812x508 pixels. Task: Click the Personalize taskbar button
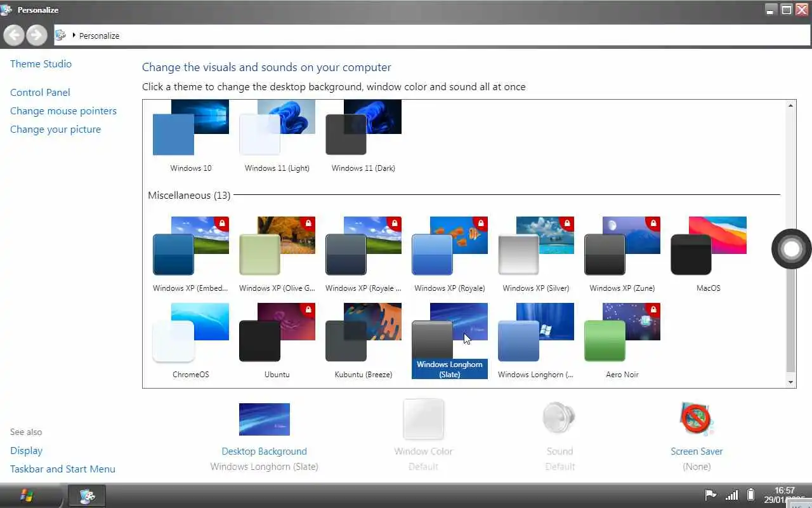pyautogui.click(x=87, y=495)
